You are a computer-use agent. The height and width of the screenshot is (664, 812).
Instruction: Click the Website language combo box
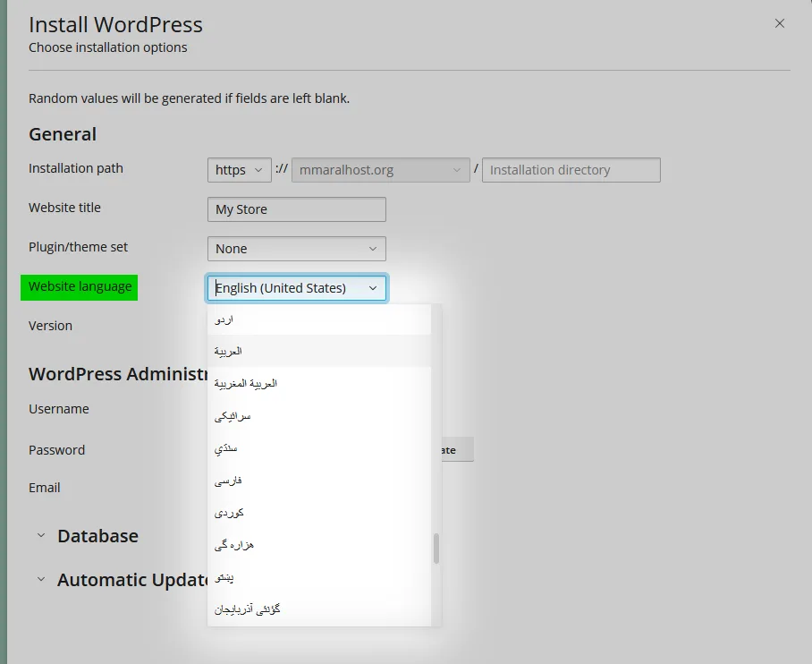297,288
